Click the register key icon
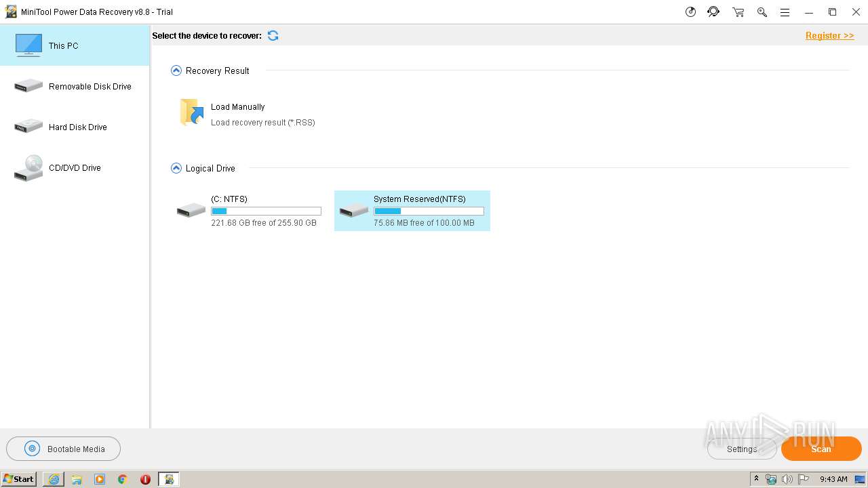Image resolution: width=868 pixels, height=488 pixels. pos(762,12)
